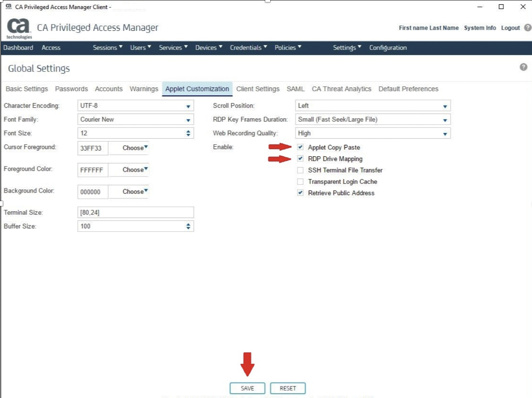Switch to SAML tab
The image size is (532, 398).
pyautogui.click(x=296, y=89)
